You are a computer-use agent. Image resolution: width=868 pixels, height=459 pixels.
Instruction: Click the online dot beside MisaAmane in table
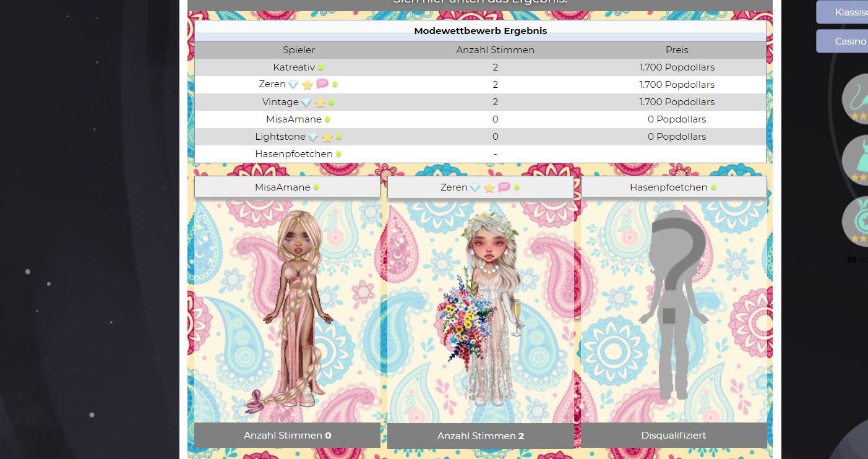click(327, 119)
